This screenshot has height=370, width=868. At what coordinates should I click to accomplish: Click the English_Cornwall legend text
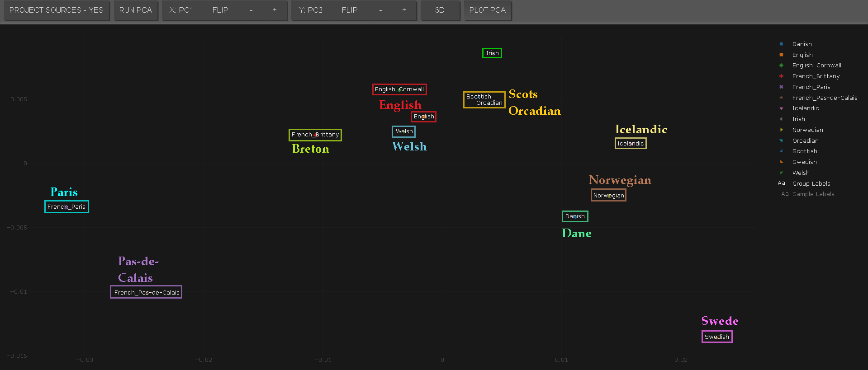[817, 66]
